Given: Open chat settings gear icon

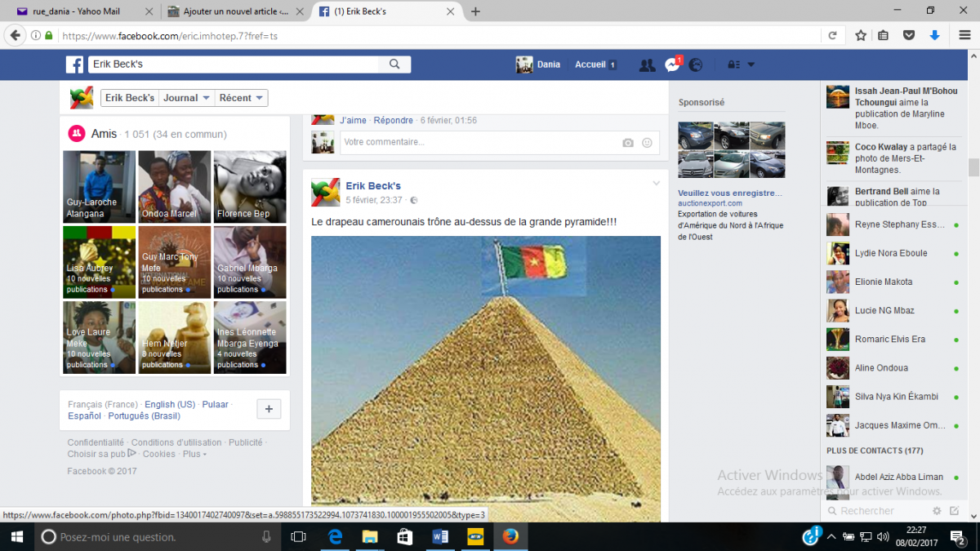Looking at the screenshot, I should [x=938, y=511].
